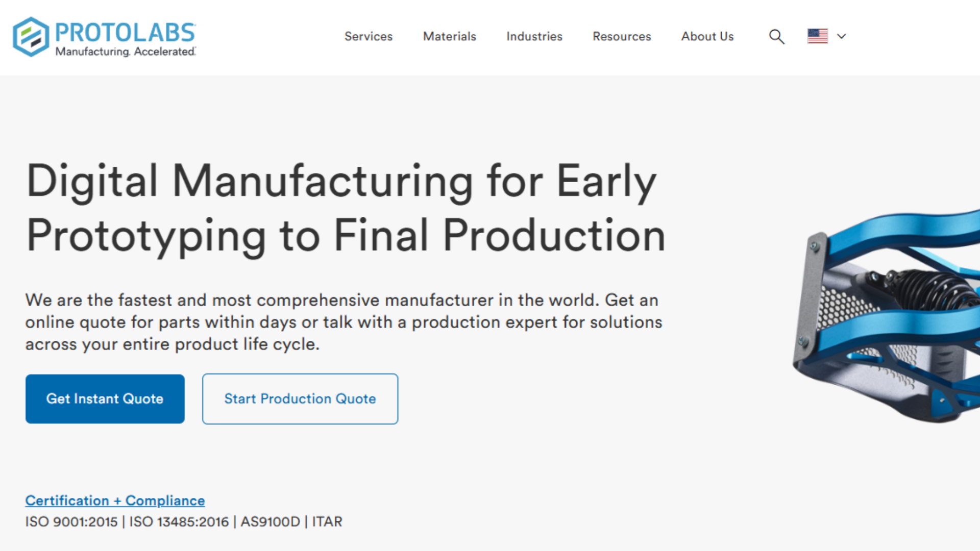Image resolution: width=980 pixels, height=551 pixels.
Task: Open the Materials menu
Action: [450, 37]
